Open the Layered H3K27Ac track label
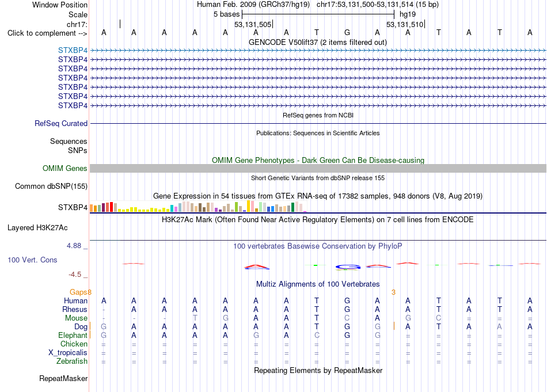This screenshot has height=392, width=547. 37,228
